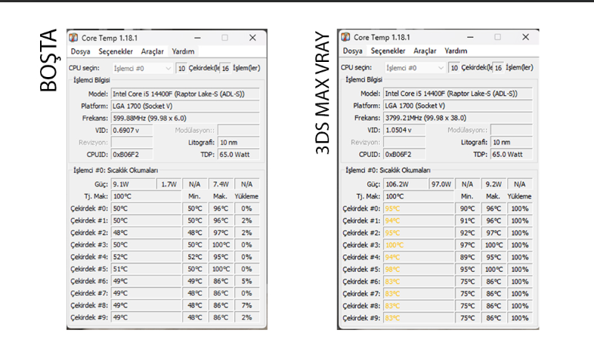Click thread count field '16' in BOŞTA window
Viewport: 594px width, 364px height.
[x=225, y=69]
